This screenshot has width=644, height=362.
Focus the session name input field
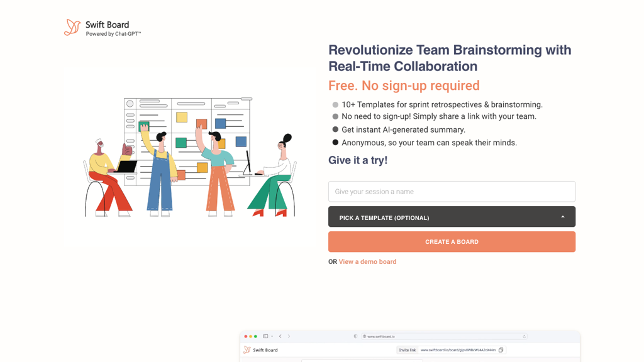(452, 192)
